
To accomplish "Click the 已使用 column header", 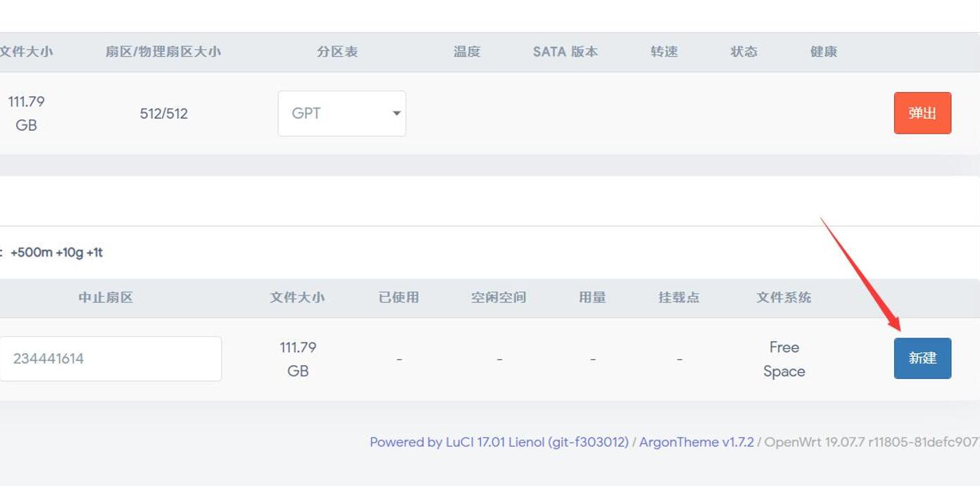I will click(398, 298).
